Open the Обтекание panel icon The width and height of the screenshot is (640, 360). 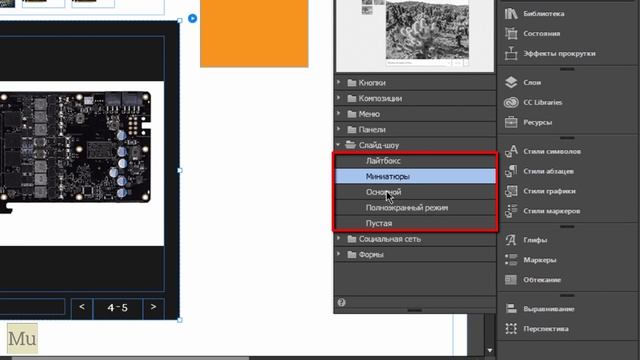tap(511, 280)
